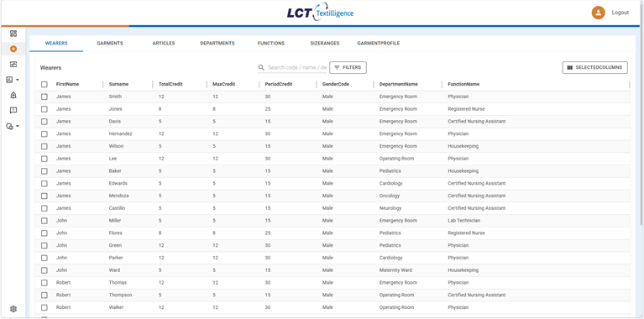This screenshot has width=644, height=319.
Task: Click the 'Wearers' table title
Action: pos(50,68)
